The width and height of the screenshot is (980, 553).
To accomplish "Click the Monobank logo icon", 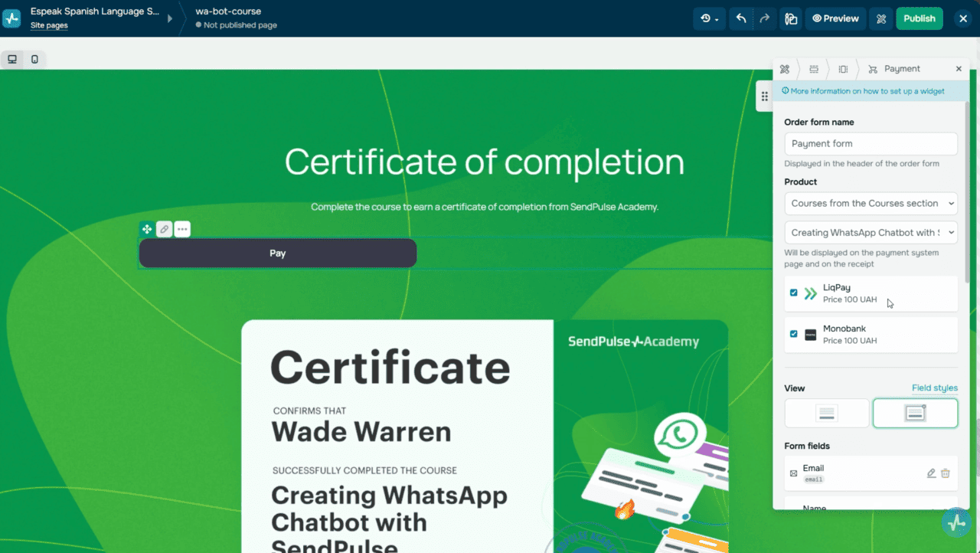I will (811, 335).
